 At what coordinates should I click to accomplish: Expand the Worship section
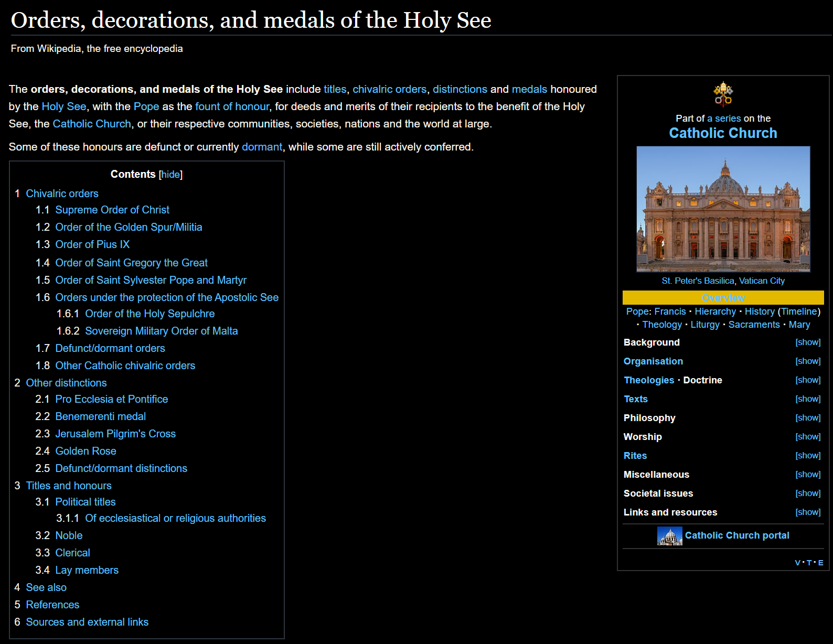point(807,436)
